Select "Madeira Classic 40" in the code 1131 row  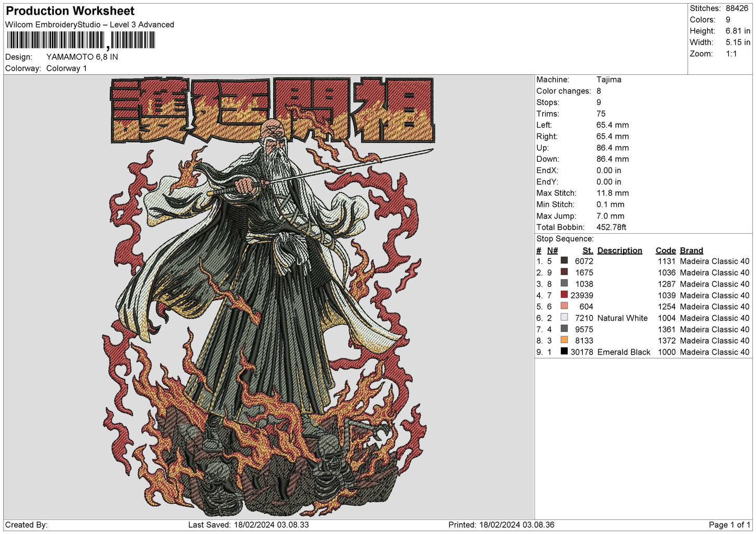(x=715, y=262)
